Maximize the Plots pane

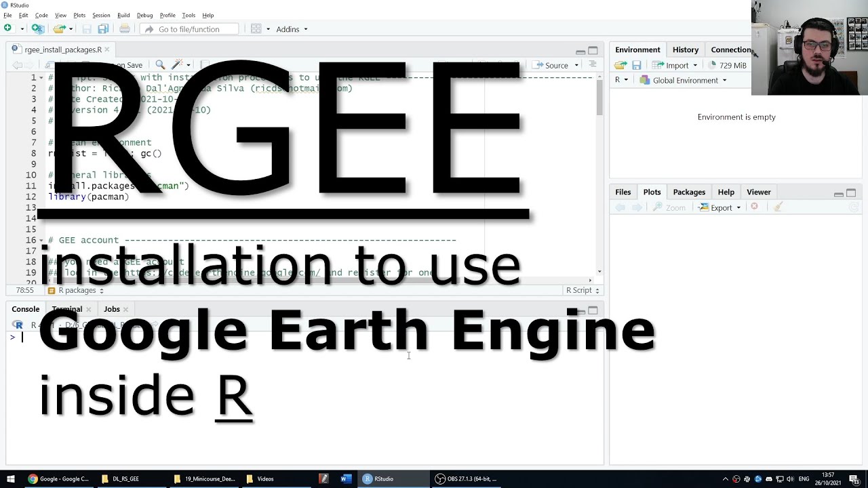pyautogui.click(x=851, y=193)
